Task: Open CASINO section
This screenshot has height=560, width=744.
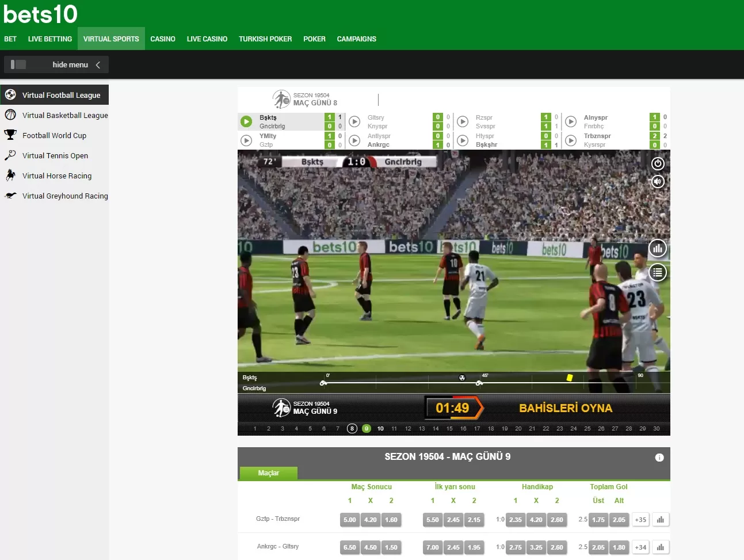Action: coord(163,39)
